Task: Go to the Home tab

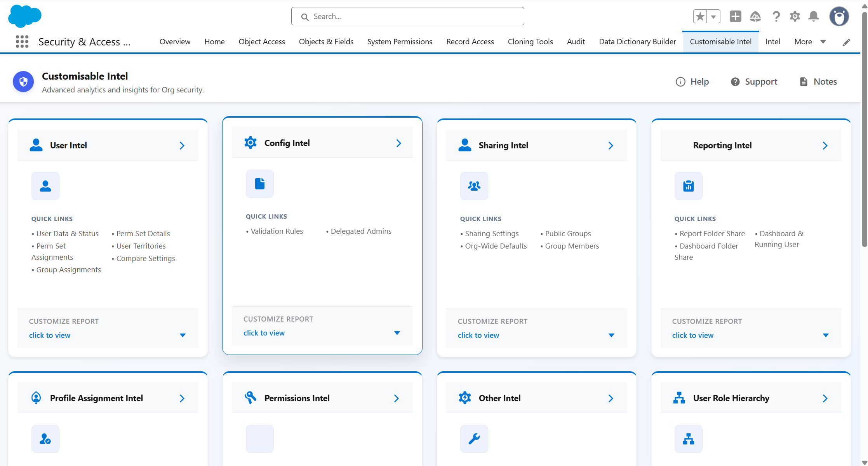Action: pos(214,42)
